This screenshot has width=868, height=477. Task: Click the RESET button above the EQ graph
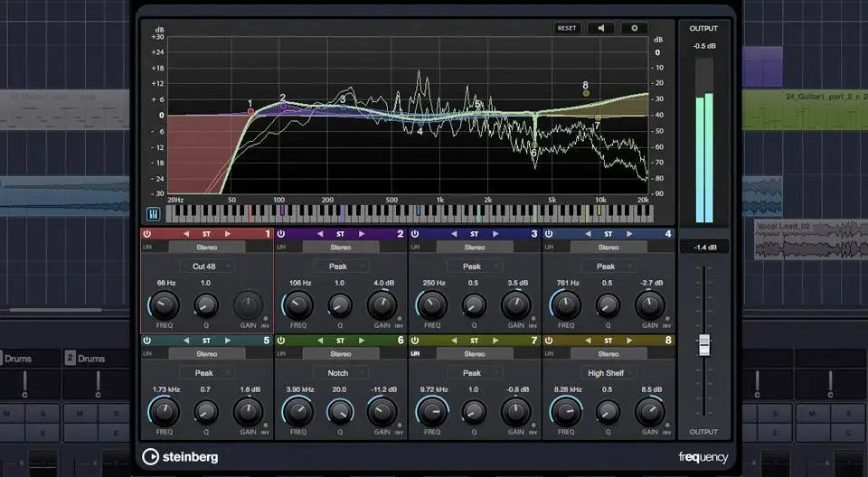click(567, 28)
